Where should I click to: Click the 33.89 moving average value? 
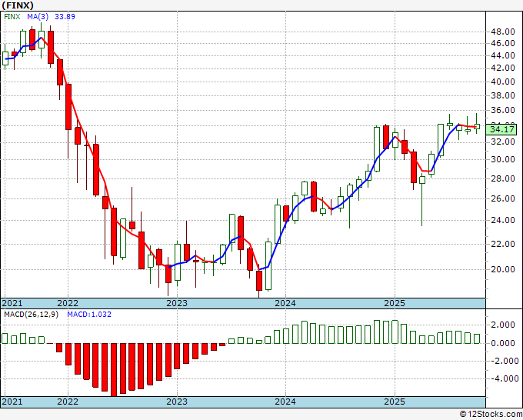[65, 17]
